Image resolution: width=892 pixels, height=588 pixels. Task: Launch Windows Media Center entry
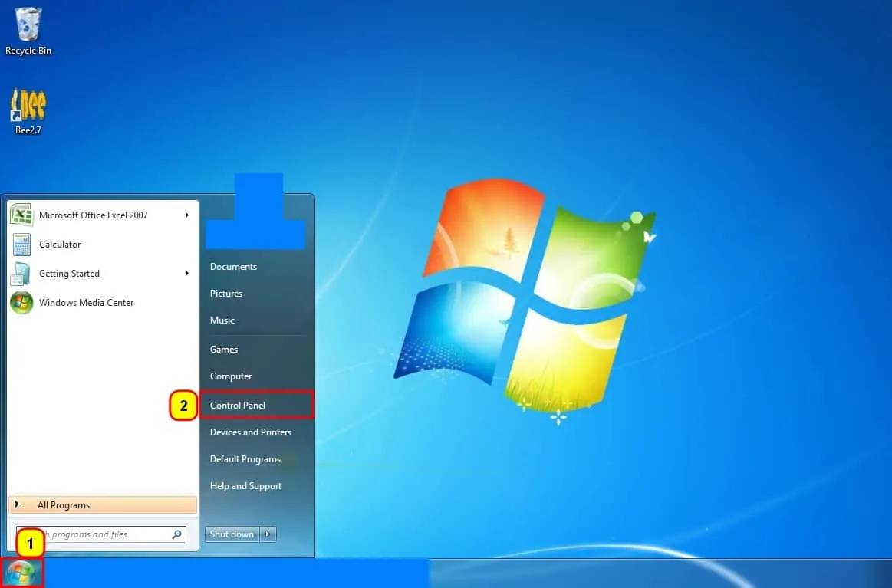(x=103, y=303)
